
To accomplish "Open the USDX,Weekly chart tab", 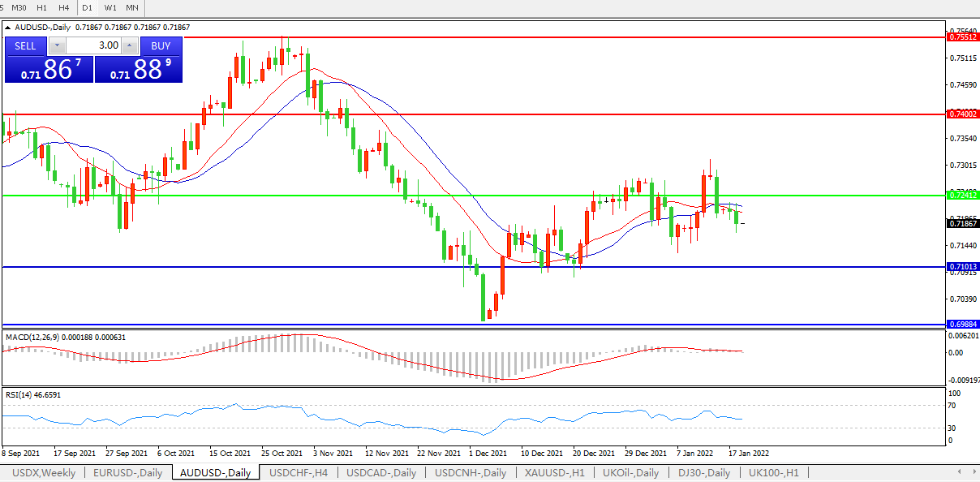I will click(44, 473).
